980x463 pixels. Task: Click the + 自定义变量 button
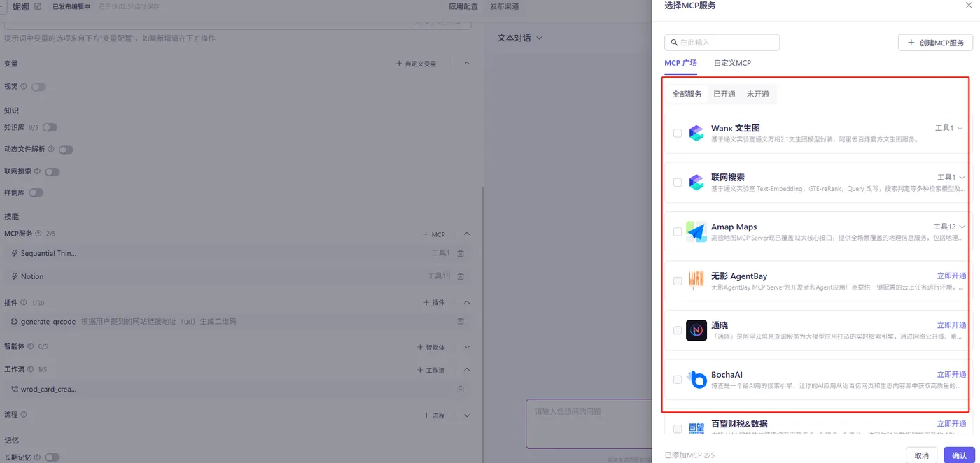coord(416,64)
